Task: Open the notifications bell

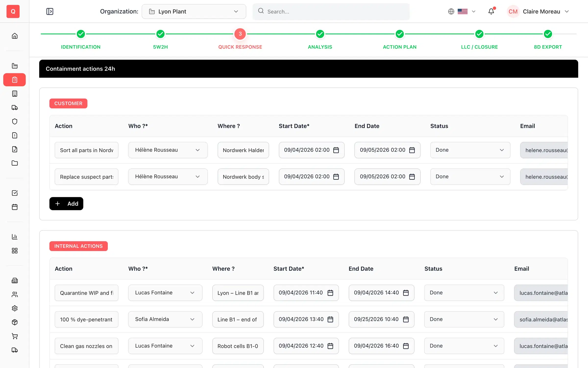Action: [491, 12]
